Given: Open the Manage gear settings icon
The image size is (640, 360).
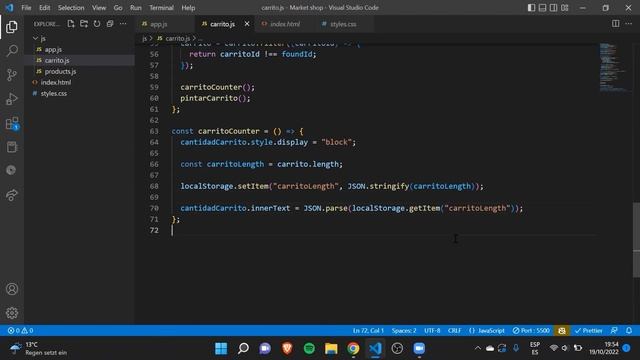Looking at the screenshot, I should [x=12, y=313].
